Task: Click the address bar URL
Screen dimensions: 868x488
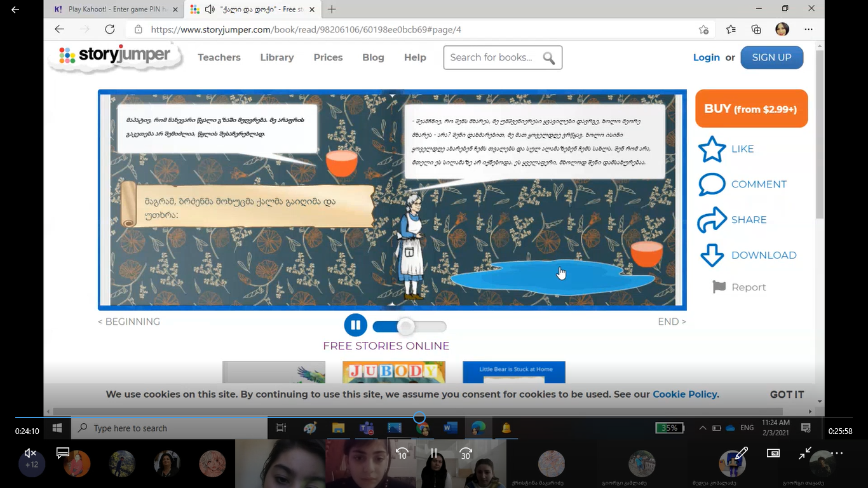Action: (x=306, y=29)
